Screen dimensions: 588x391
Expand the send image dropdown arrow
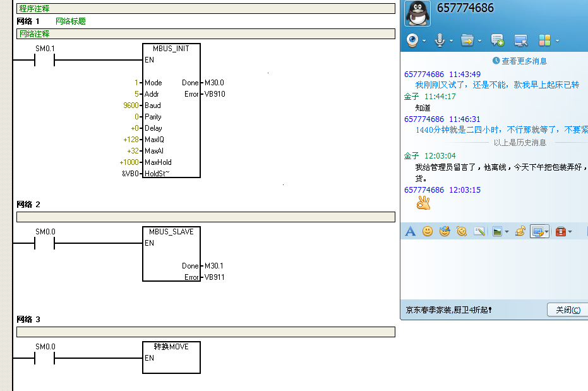(507, 232)
